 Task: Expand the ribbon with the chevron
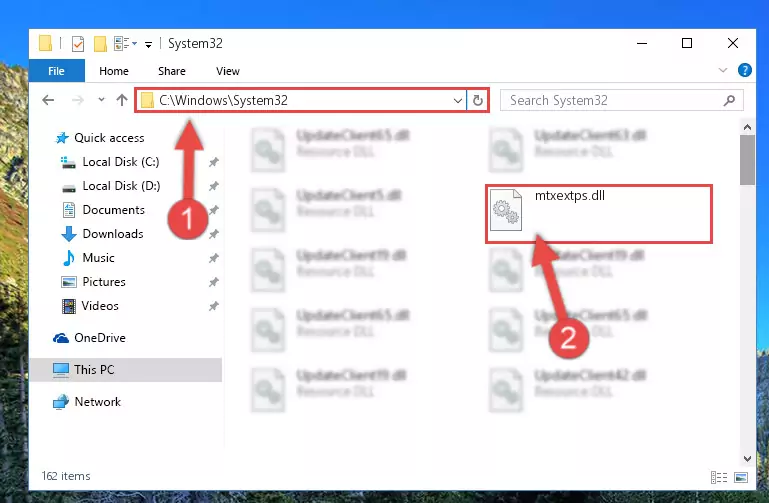pos(722,70)
